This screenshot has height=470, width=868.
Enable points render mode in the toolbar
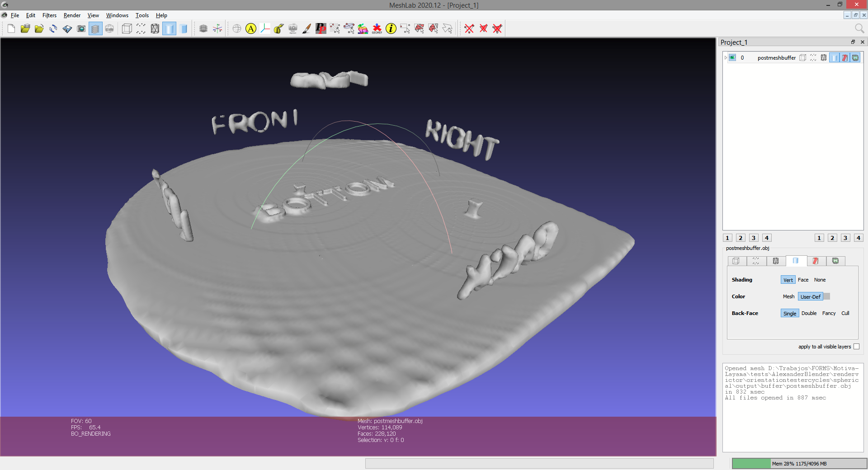[141, 28]
